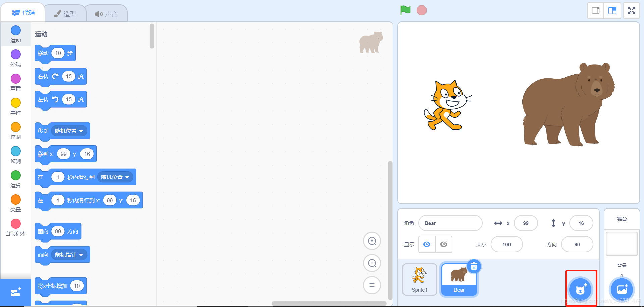
Task: Select the stage backdrop thumbnail
Action: pyautogui.click(x=622, y=244)
